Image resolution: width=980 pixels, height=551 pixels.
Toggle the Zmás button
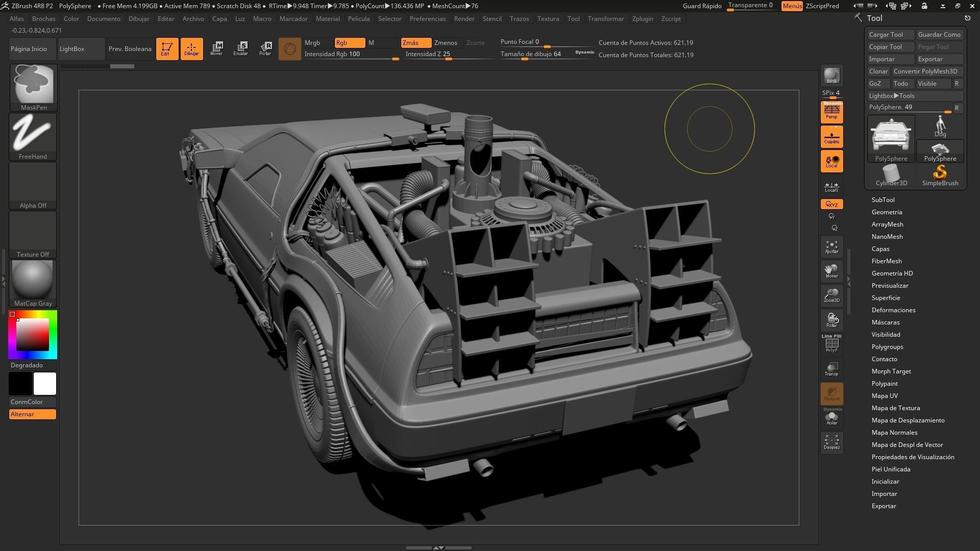pyautogui.click(x=416, y=43)
